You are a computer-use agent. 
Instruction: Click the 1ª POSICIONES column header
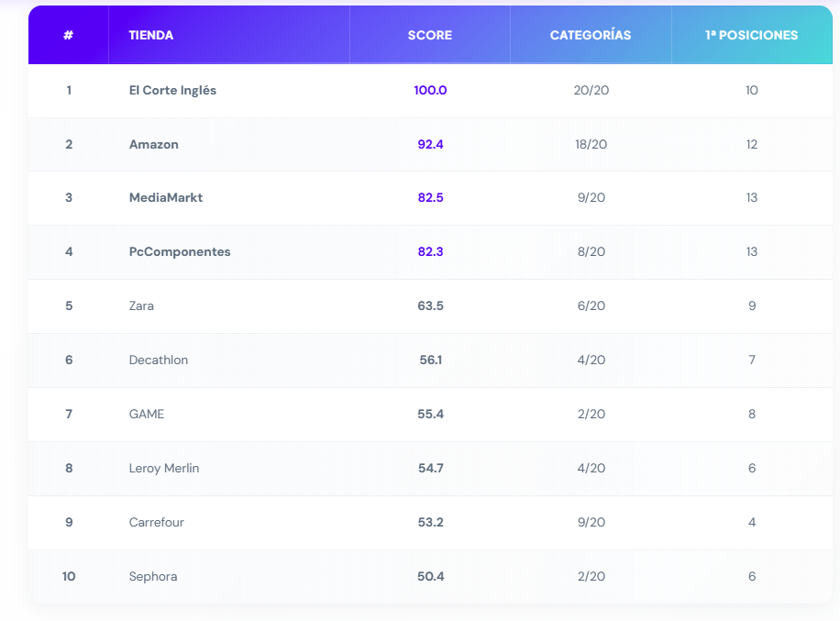(x=751, y=36)
